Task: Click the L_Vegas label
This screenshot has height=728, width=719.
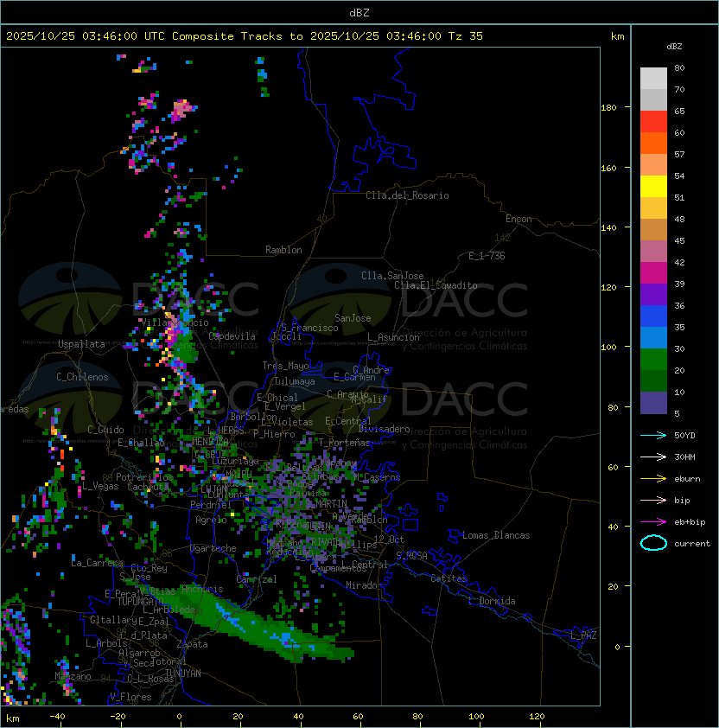Action: [x=100, y=486]
